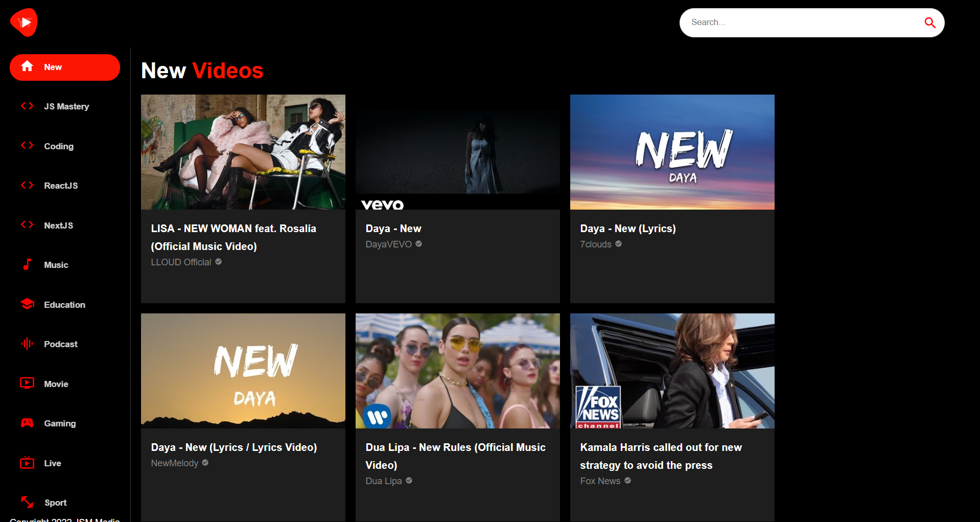The image size is (980, 522).
Task: Open the Fox News video thumbnail
Action: pos(672,371)
